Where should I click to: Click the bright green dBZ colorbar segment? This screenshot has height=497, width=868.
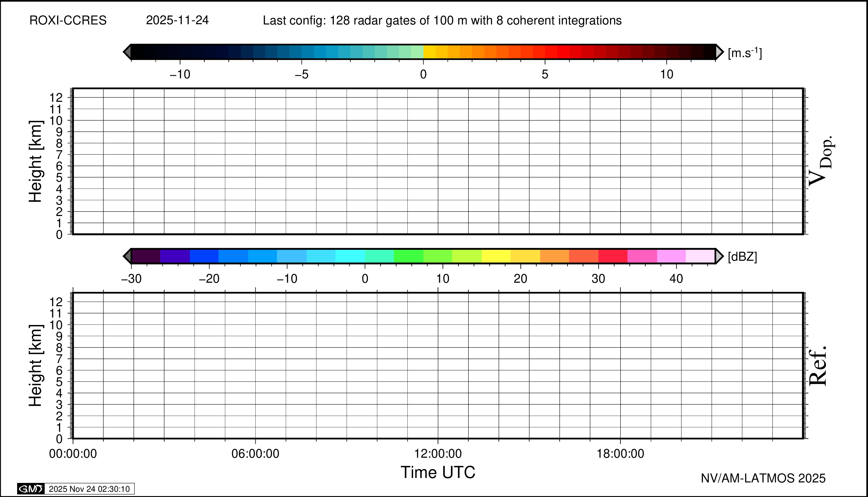point(408,256)
